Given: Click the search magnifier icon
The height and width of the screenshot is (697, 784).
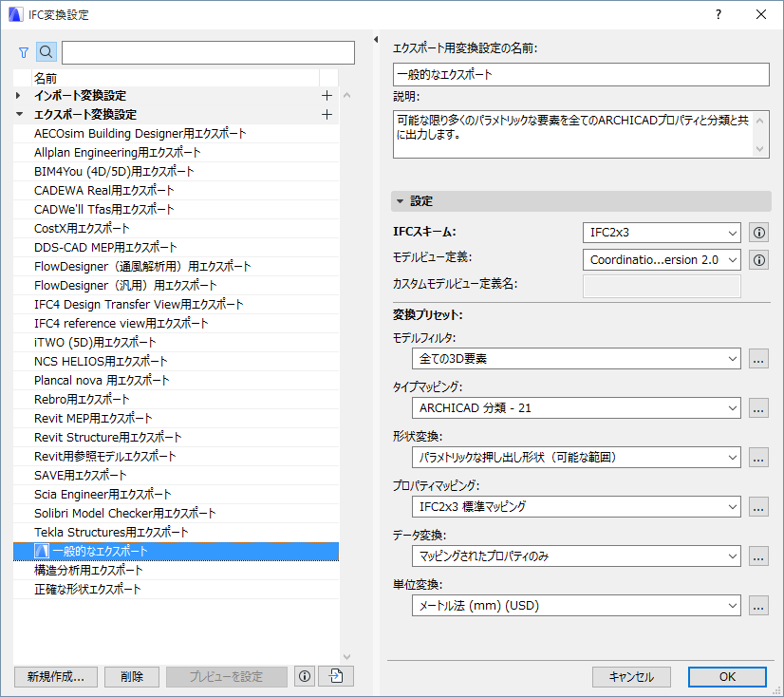Looking at the screenshot, I should [46, 51].
